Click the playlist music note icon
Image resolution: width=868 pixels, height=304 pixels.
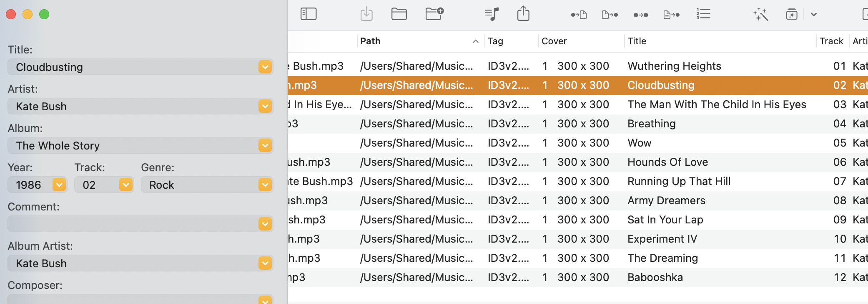point(492,14)
